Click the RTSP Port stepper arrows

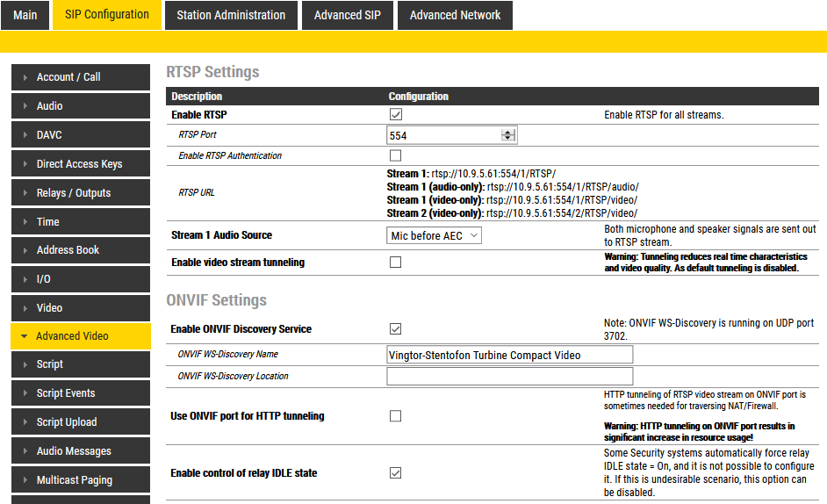pos(507,135)
